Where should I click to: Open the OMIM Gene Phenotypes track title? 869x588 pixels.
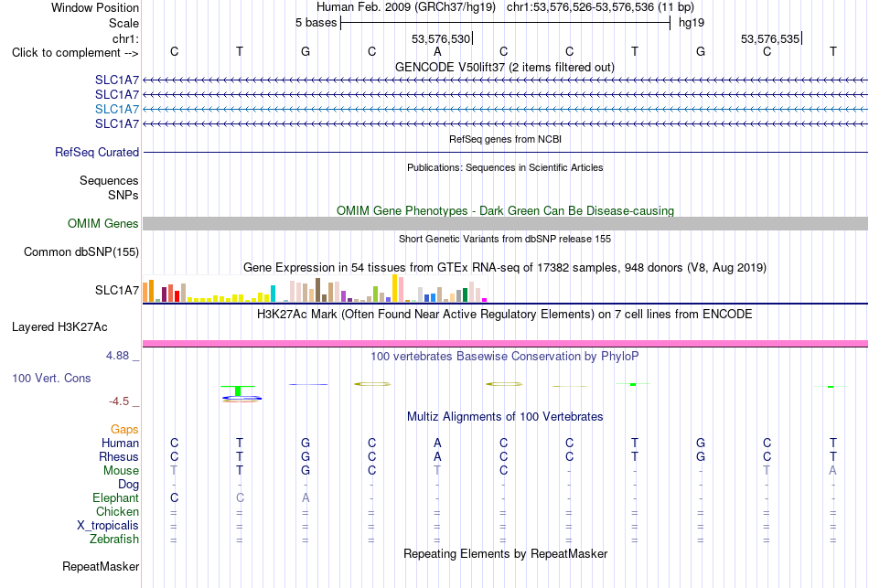[x=505, y=210]
